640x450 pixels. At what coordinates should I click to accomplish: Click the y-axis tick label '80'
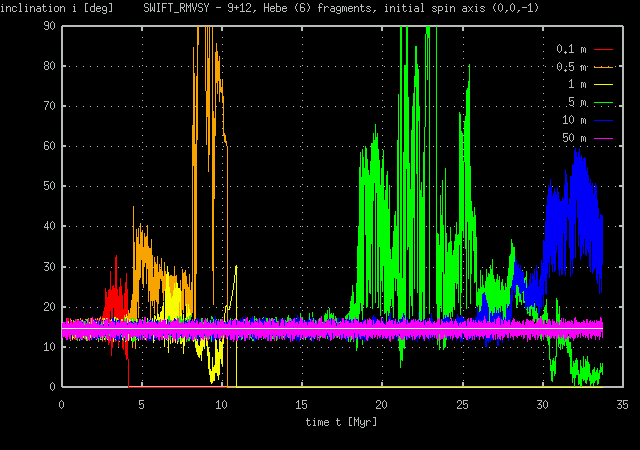tap(49, 66)
